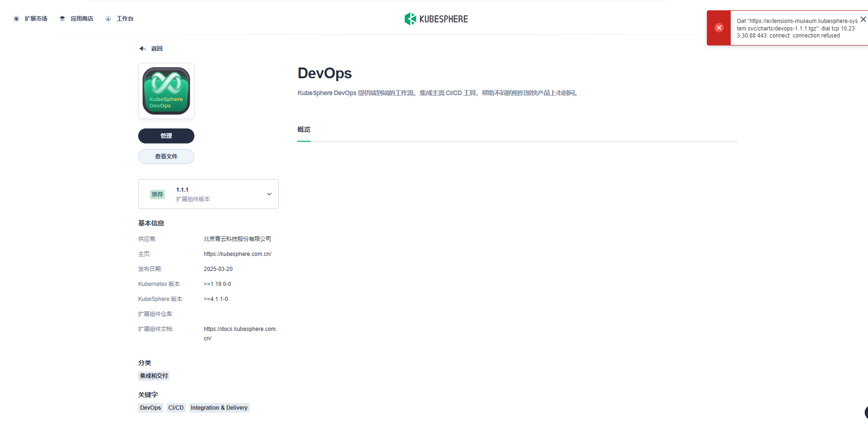Click the 工作台 menu label
868x435 pixels.
pyautogui.click(x=125, y=19)
